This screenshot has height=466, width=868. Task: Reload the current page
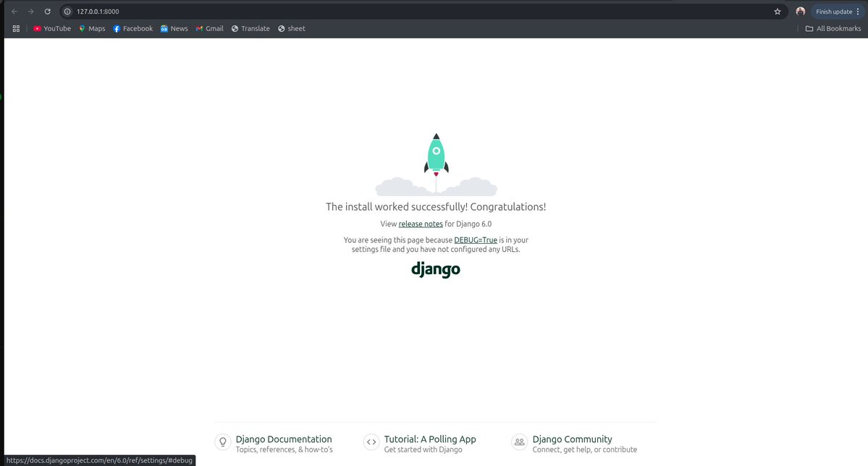click(x=48, y=12)
